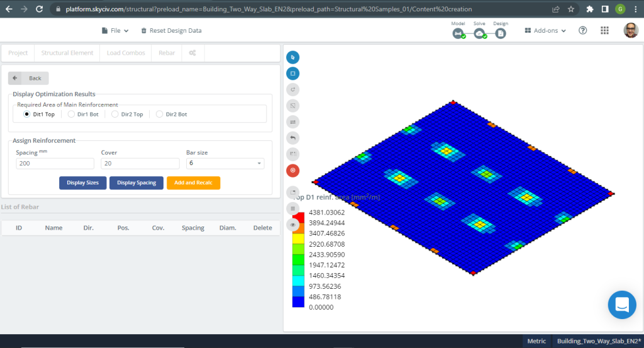Screen dimensions: 644x348
Task: Select the Dir2 Top radio option
Action: coord(115,115)
